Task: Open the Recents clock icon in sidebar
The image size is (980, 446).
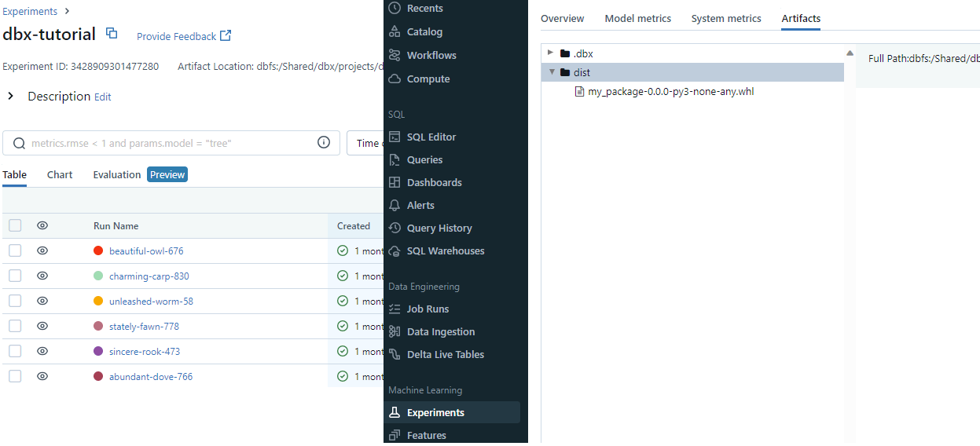Action: tap(395, 8)
